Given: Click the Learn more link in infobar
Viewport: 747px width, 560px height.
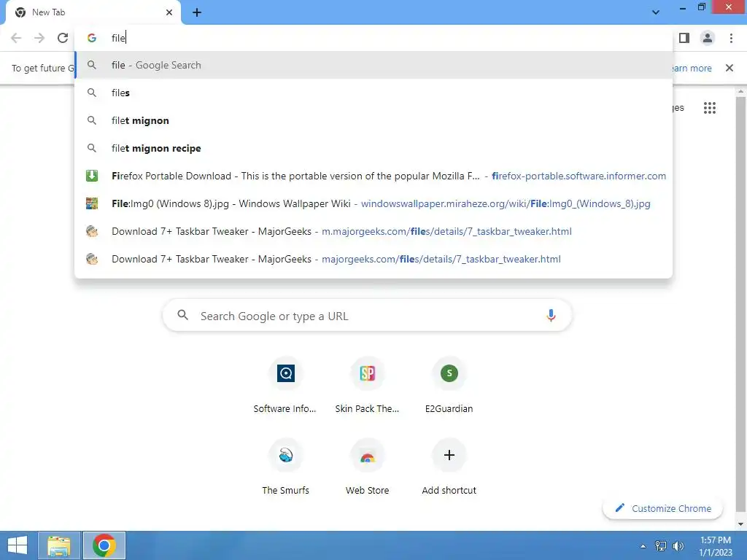Looking at the screenshot, I should pos(692,68).
